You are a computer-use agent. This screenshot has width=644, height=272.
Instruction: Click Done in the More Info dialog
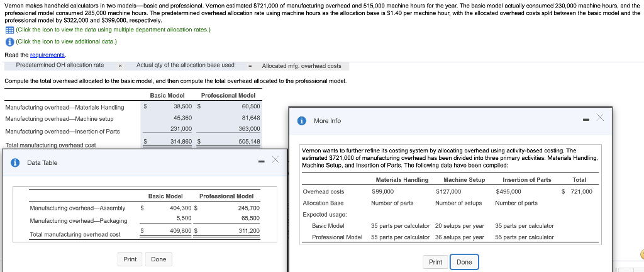pyautogui.click(x=464, y=262)
